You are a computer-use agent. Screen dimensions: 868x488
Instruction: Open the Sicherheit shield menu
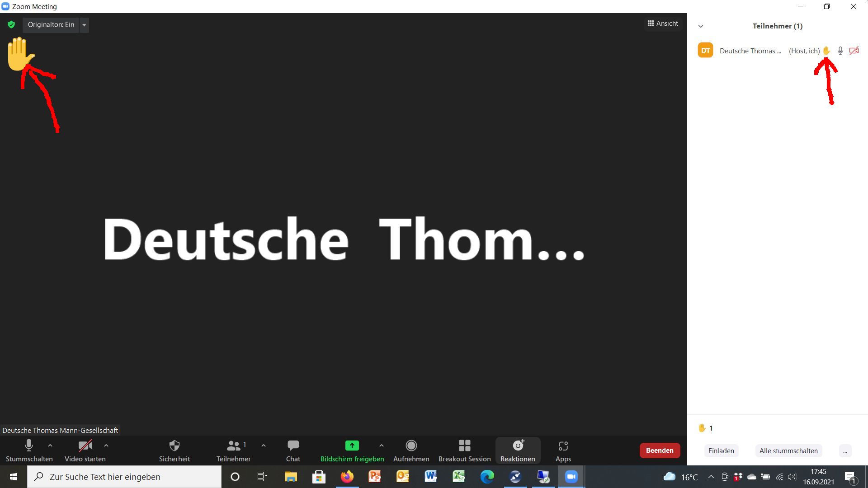(175, 450)
